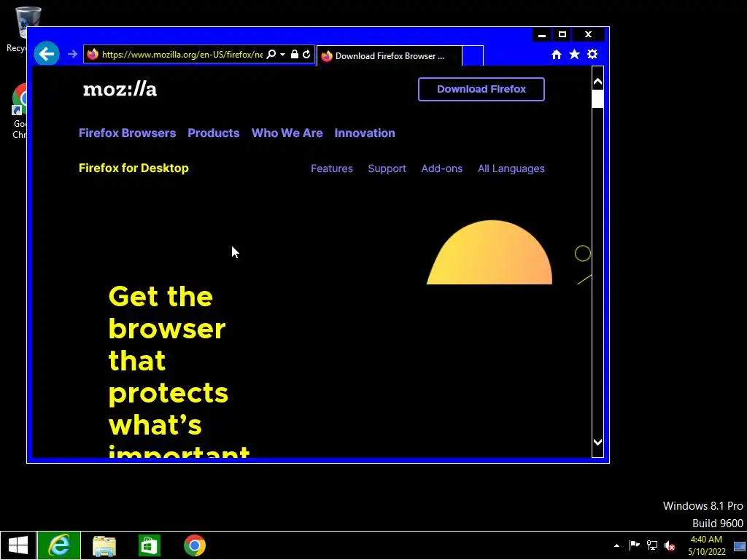Show hidden tray icons arrow
This screenshot has height=560, width=747.
(x=616, y=545)
